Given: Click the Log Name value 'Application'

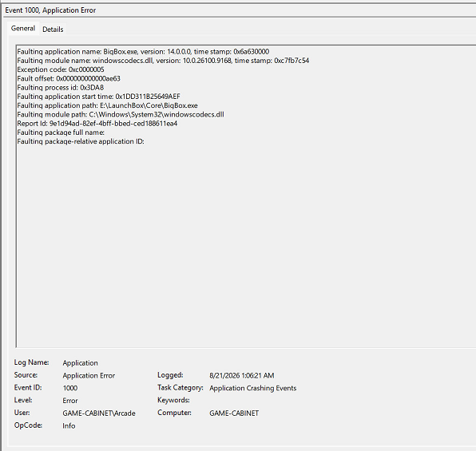Looking at the screenshot, I should point(81,363).
